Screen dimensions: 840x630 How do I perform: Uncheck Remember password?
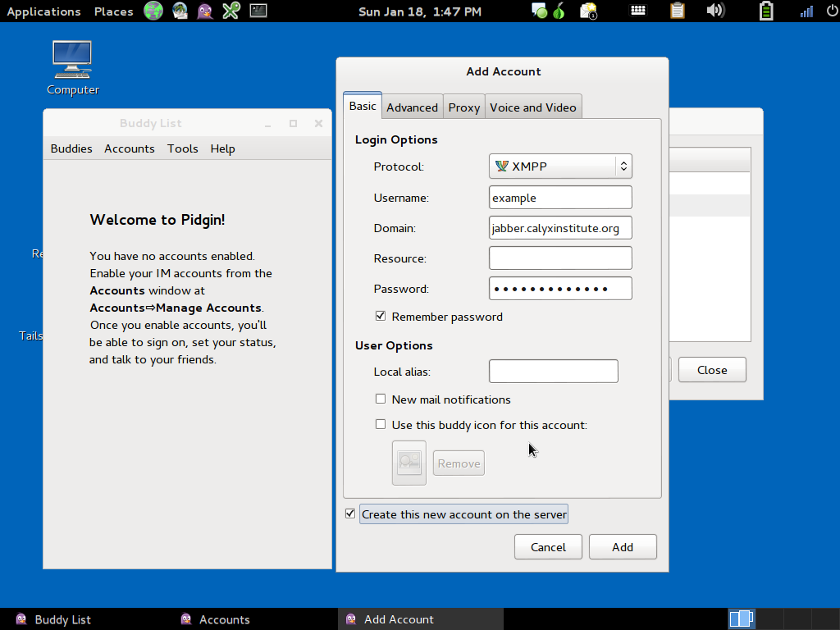click(x=381, y=316)
